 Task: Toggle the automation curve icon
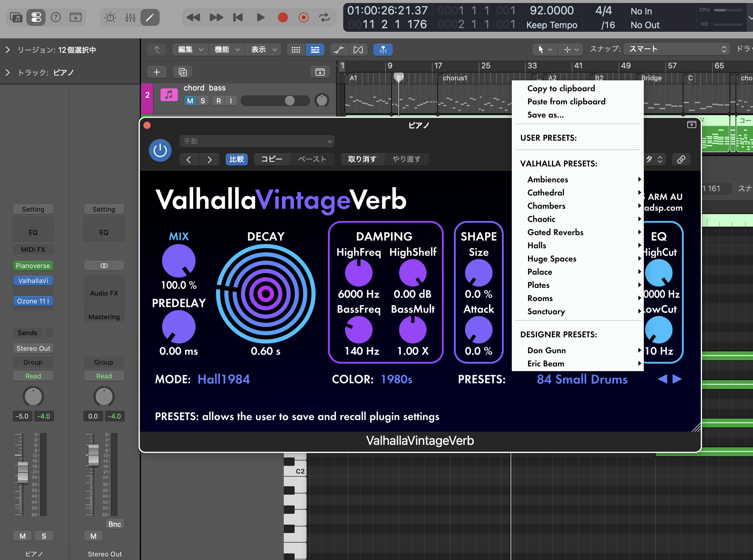click(339, 50)
